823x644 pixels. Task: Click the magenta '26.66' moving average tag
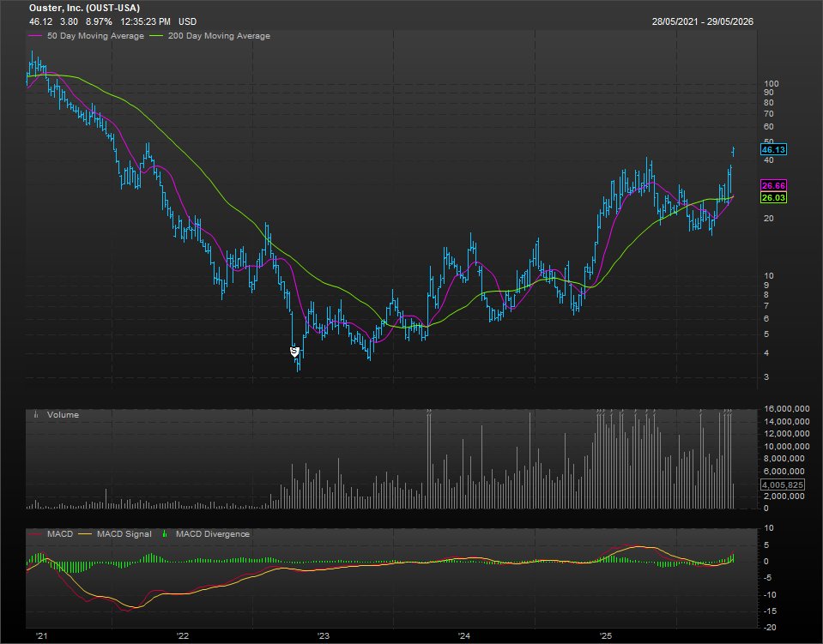pos(774,185)
